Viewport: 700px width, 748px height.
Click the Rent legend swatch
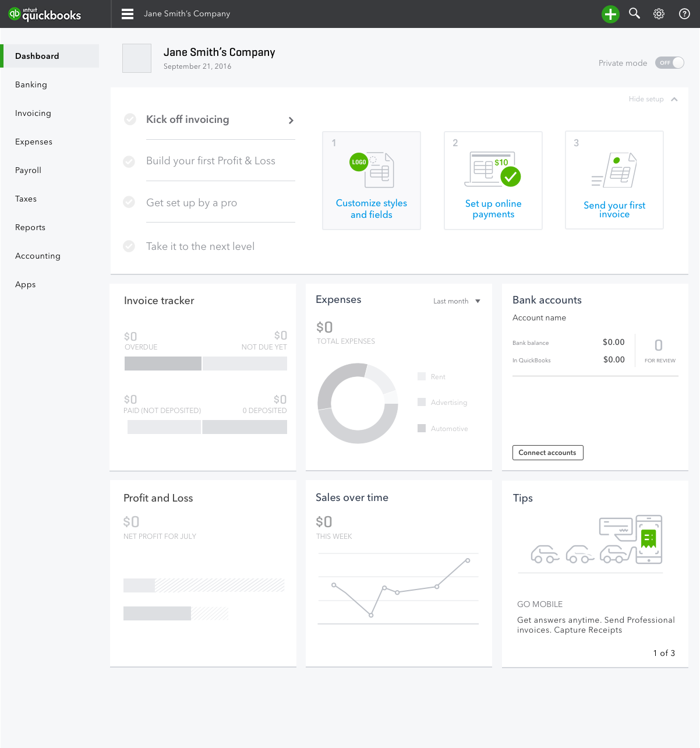tap(422, 376)
